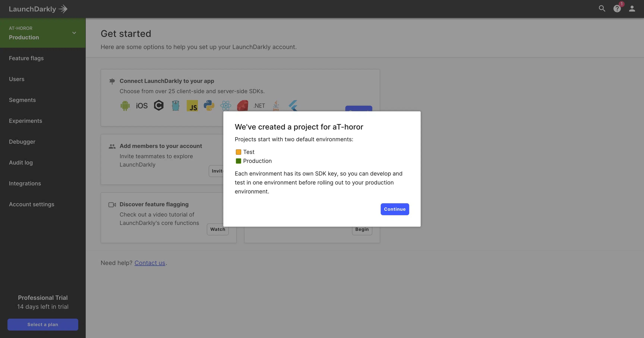The image size is (644, 338).
Task: Click the .NET SDK icon
Action: coord(259,106)
